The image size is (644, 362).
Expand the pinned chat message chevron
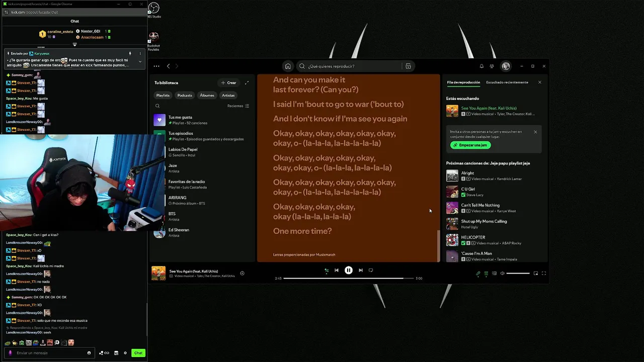pos(140,61)
